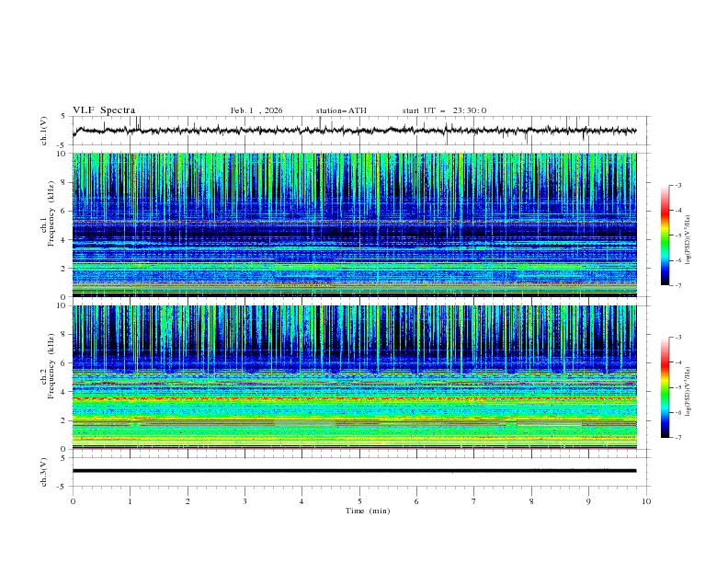The width and height of the screenshot is (728, 563).
Task: Click the time axis tick label "8"
Action: coord(531,501)
